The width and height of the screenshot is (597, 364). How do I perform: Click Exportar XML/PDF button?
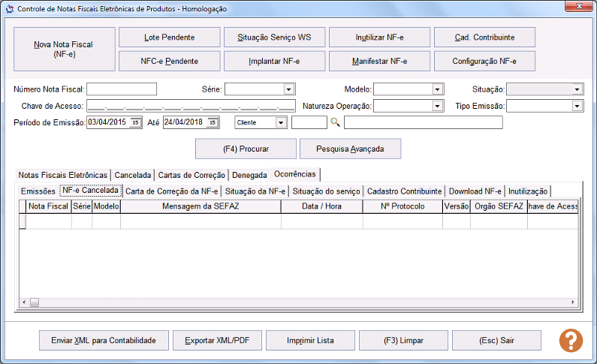point(217,341)
